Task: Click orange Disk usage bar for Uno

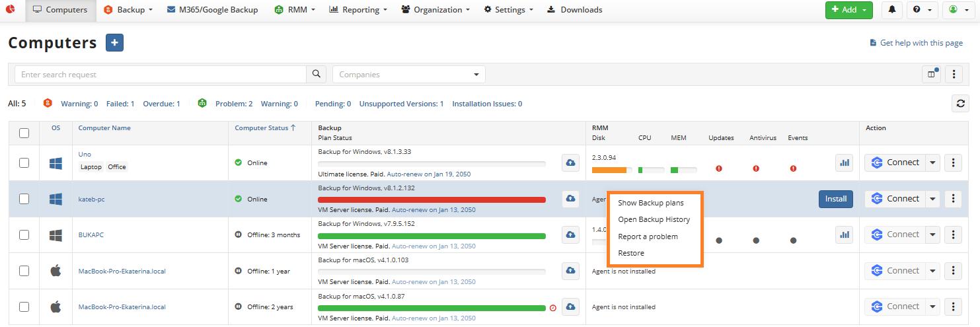Action: pyautogui.click(x=609, y=170)
